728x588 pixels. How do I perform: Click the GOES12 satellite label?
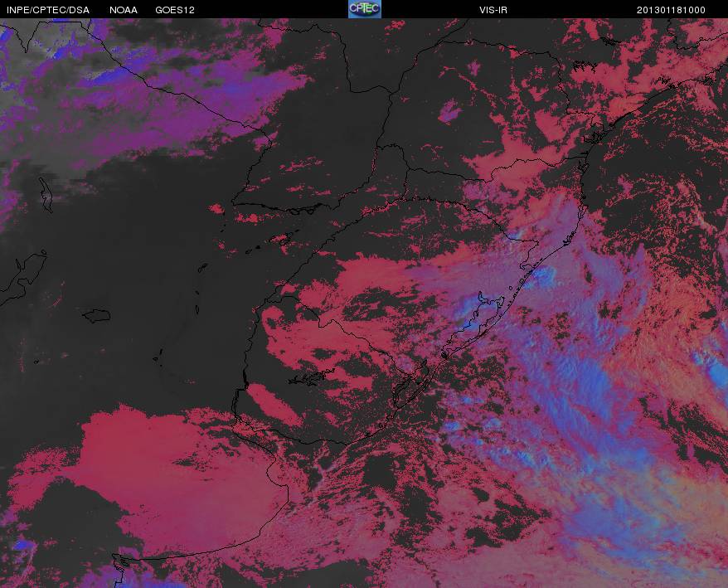coord(175,10)
